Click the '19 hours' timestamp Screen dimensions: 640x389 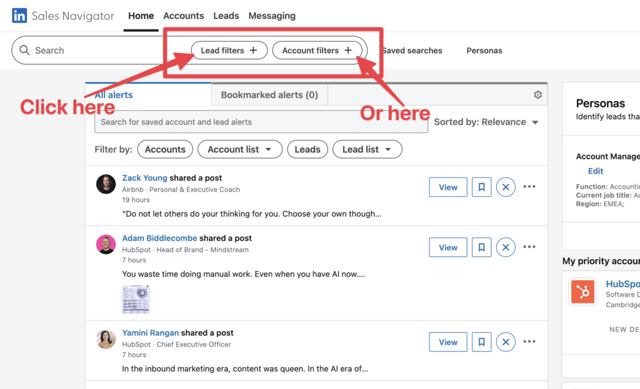tap(136, 200)
